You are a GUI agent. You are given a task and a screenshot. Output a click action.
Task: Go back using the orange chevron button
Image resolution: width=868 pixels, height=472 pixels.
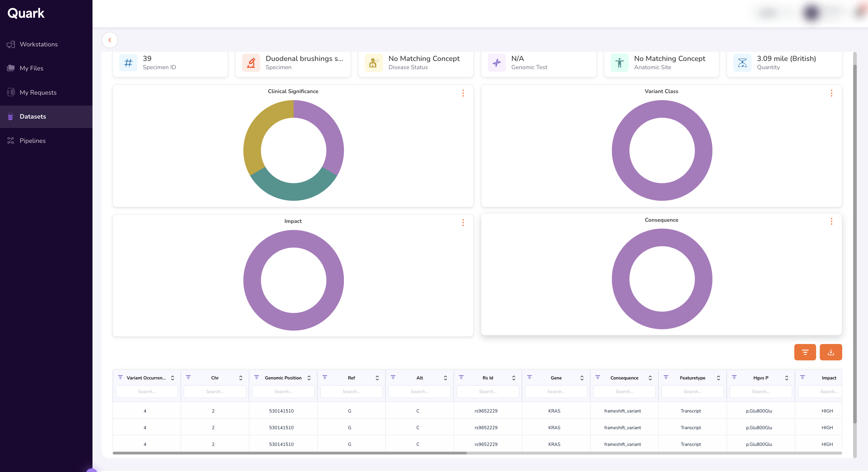point(110,40)
